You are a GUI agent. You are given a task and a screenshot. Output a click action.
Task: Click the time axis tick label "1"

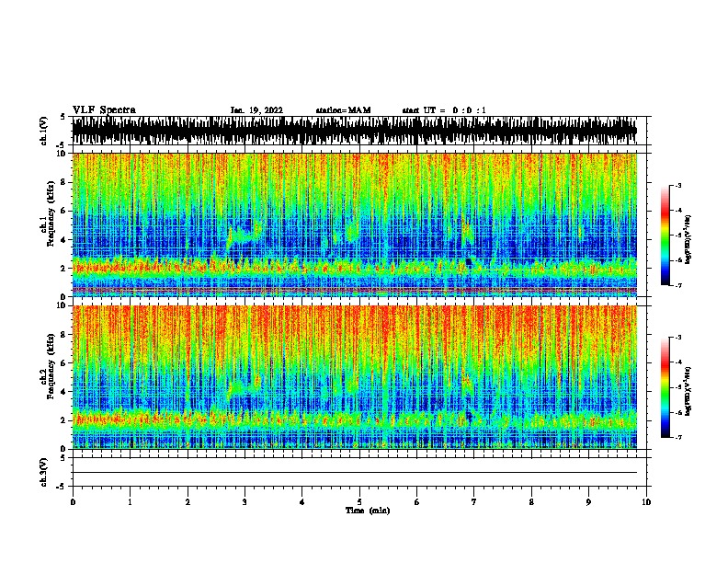click(x=130, y=502)
